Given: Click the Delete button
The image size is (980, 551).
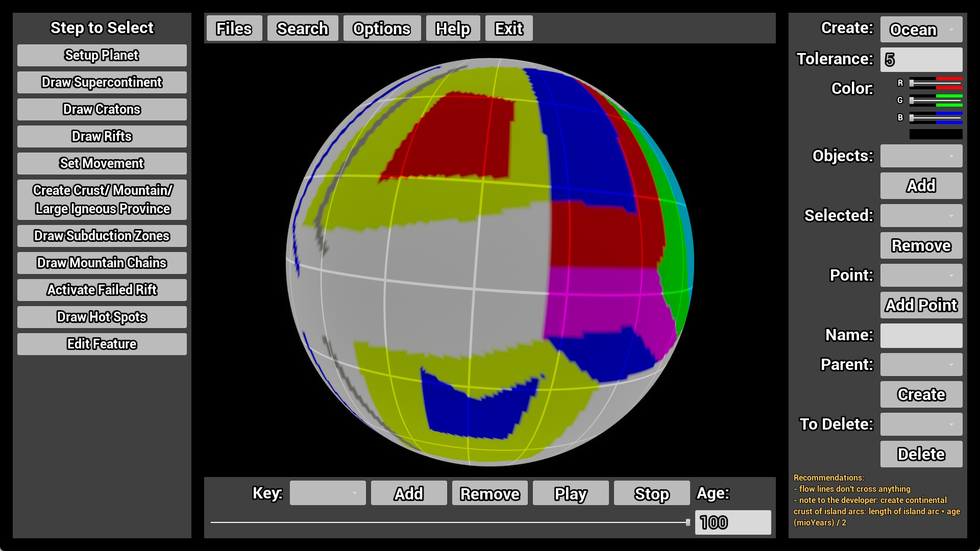Looking at the screenshot, I should (921, 454).
